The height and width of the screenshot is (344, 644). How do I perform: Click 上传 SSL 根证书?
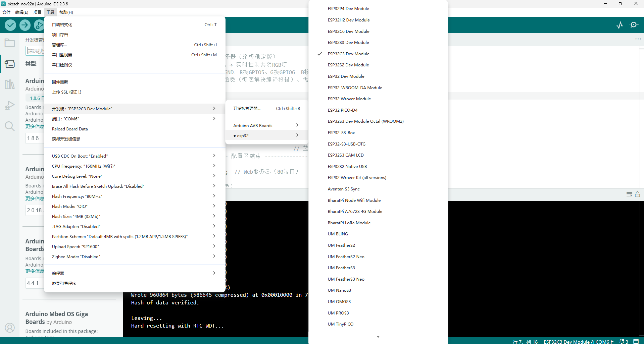[135, 92]
